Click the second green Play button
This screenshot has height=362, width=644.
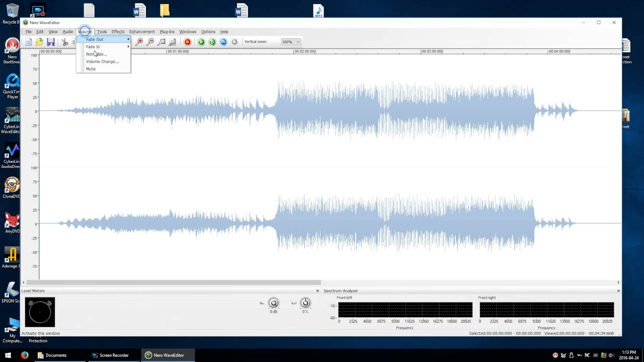[x=212, y=42]
